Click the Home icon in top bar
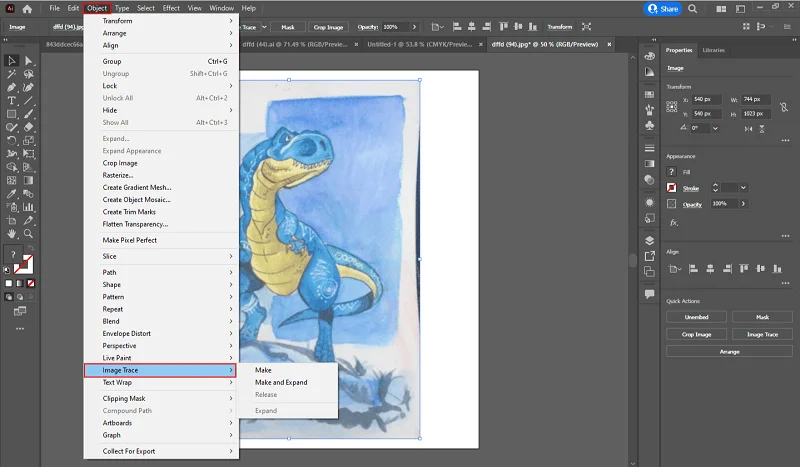Viewport: 800px width, 467px height. pyautogui.click(x=27, y=9)
